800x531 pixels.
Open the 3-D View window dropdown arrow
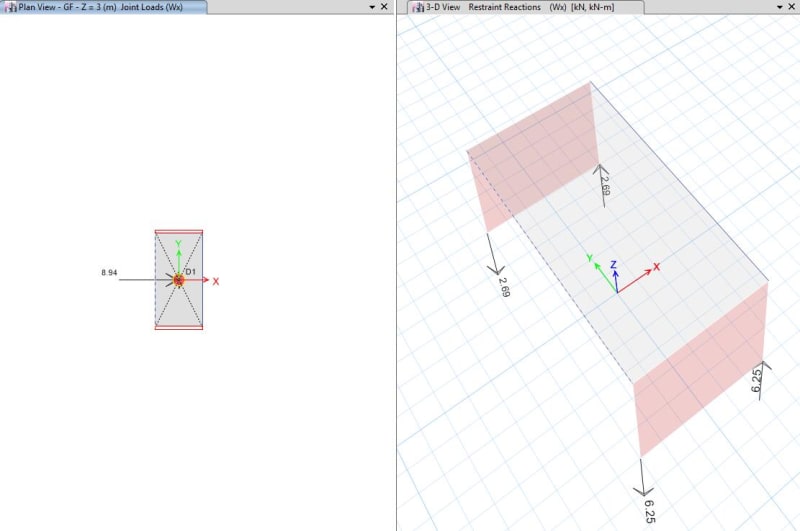[780, 7]
